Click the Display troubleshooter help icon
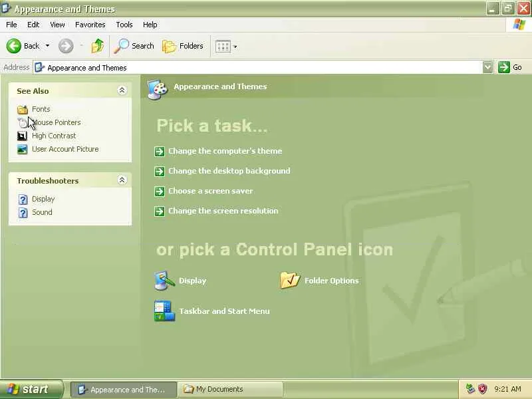This screenshot has height=399, width=532. coord(23,199)
